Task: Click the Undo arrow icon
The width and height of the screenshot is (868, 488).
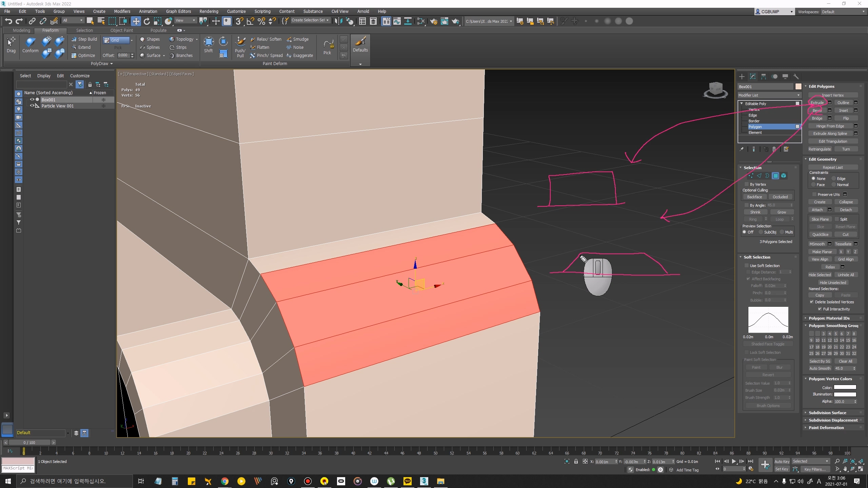Action: pyautogui.click(x=8, y=21)
